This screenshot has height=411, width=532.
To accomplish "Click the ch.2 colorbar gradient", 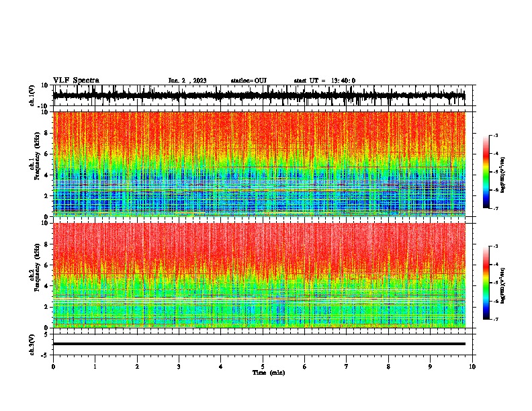I will tap(486, 283).
